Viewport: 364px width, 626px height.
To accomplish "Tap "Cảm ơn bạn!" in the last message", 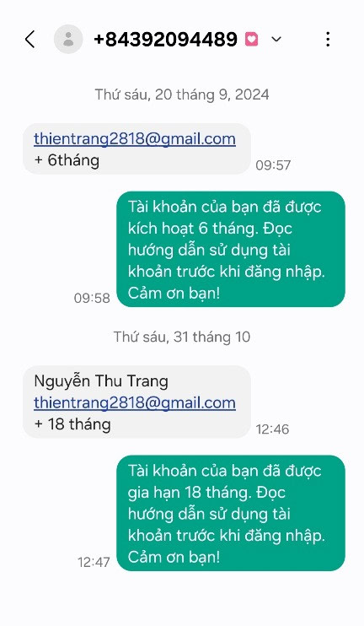I will click(x=174, y=557).
